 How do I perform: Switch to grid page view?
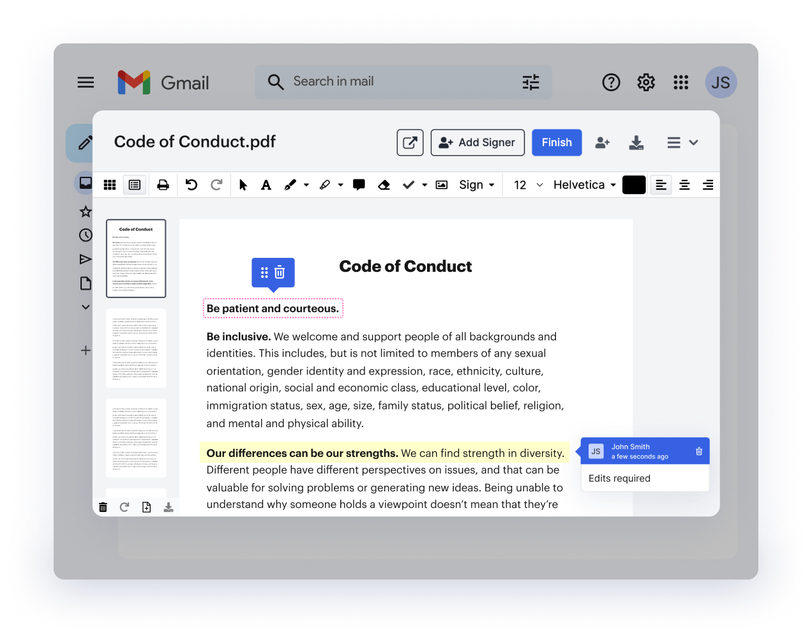(109, 184)
